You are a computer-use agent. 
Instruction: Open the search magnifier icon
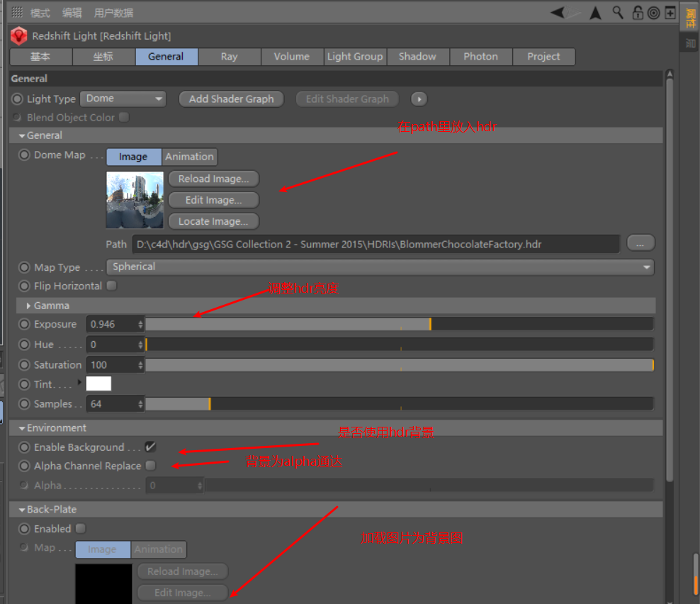(x=618, y=13)
